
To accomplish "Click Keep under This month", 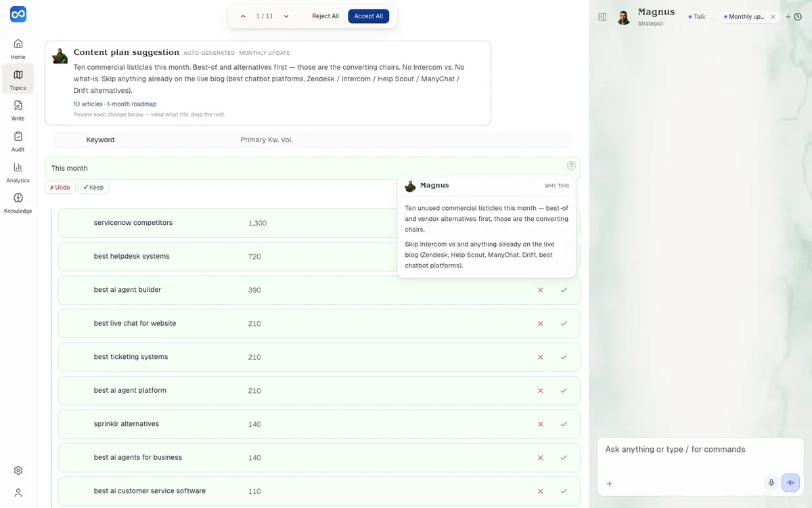I will coord(93,188).
